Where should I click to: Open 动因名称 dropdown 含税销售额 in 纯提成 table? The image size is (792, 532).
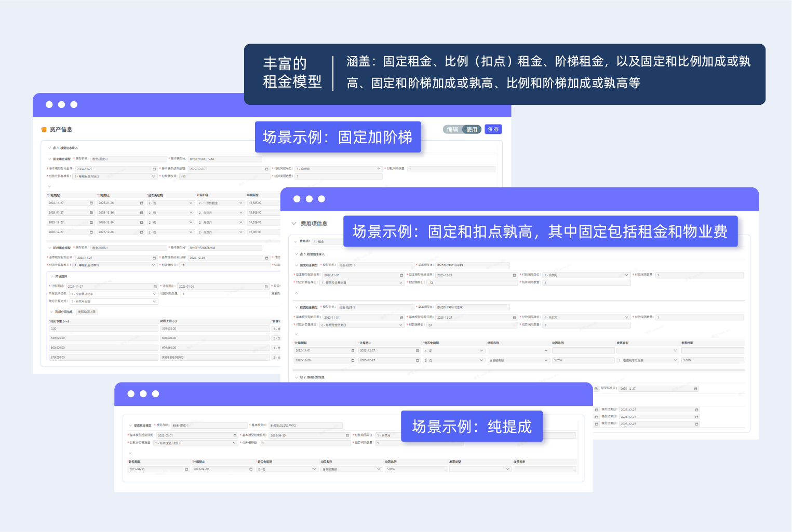tap(352, 469)
